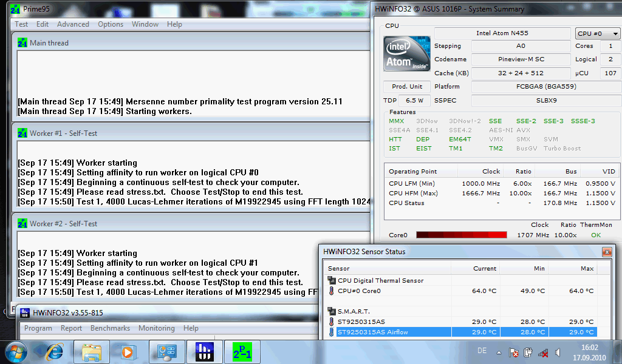Open HWiNFO32 Help menu
622x364 pixels.
pyautogui.click(x=191, y=328)
